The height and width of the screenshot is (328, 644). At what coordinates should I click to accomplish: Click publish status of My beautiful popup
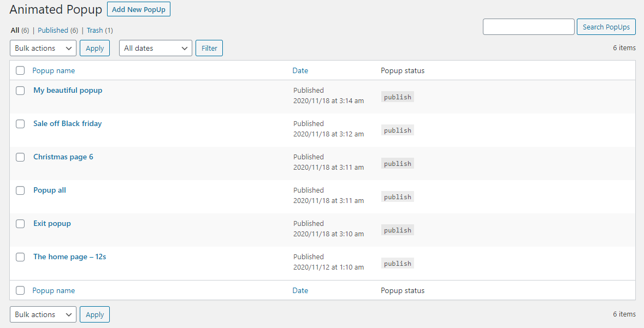tap(398, 97)
